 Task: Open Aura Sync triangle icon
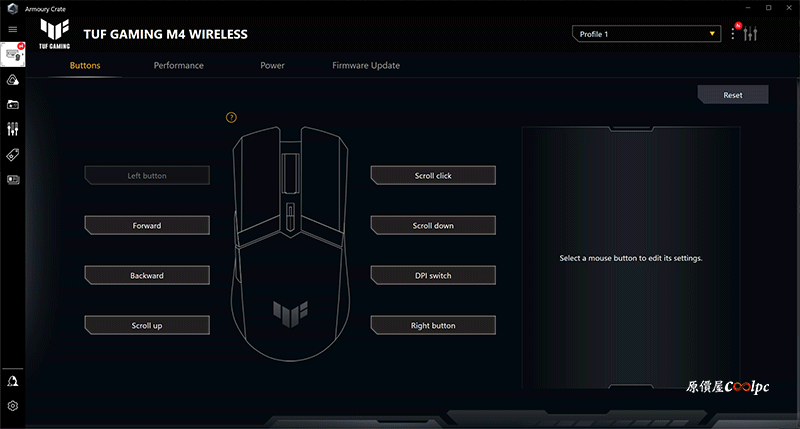[x=13, y=80]
